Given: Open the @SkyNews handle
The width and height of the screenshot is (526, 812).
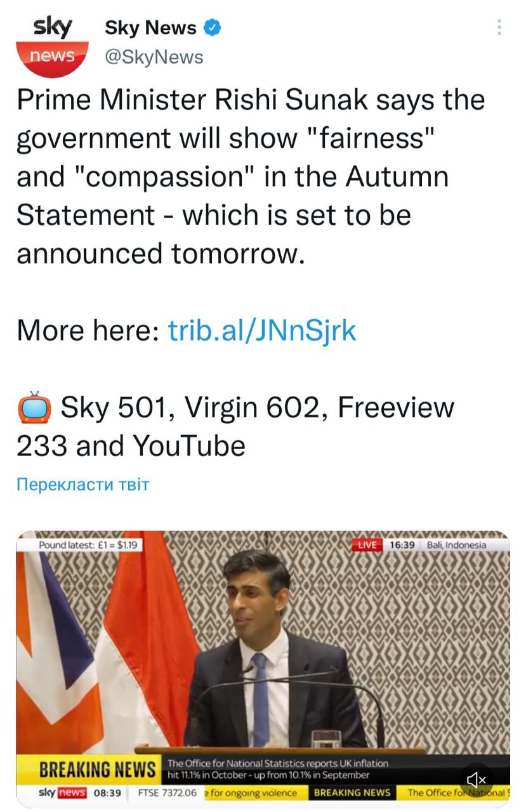Looking at the screenshot, I should tap(154, 57).
